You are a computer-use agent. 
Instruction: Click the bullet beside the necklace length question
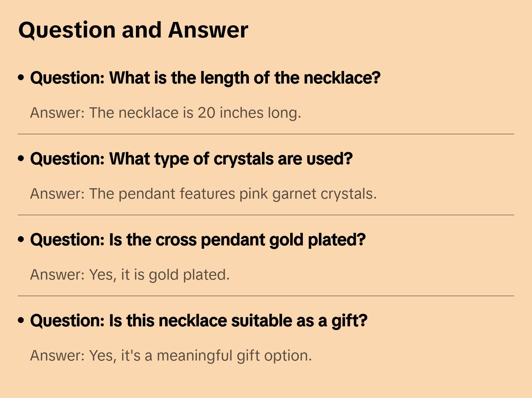click(x=21, y=78)
